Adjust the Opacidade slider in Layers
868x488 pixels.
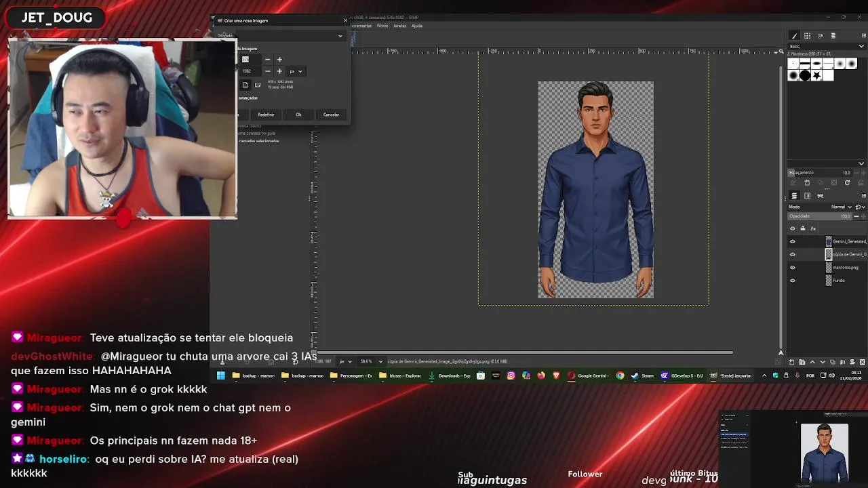coord(821,216)
